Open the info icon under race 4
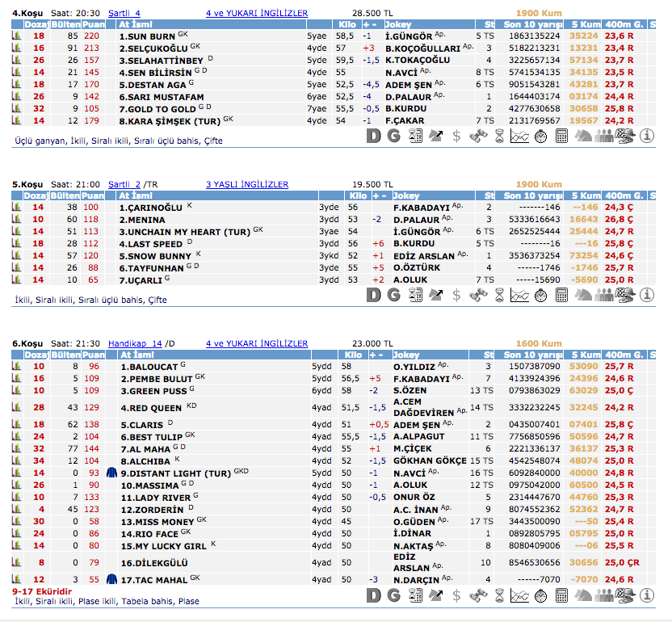Viewport: 672px width, 622px height. 647,137
